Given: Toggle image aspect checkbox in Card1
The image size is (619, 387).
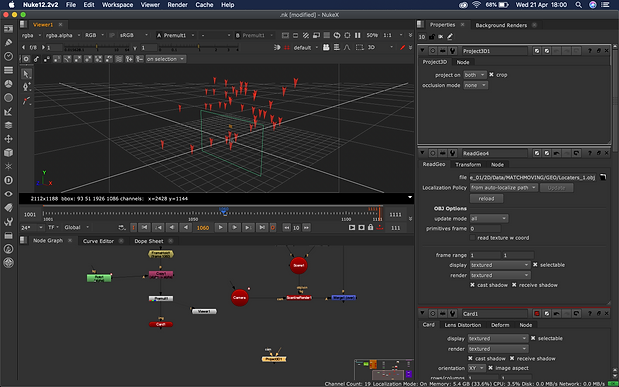Looking at the screenshot, I should 491,368.
